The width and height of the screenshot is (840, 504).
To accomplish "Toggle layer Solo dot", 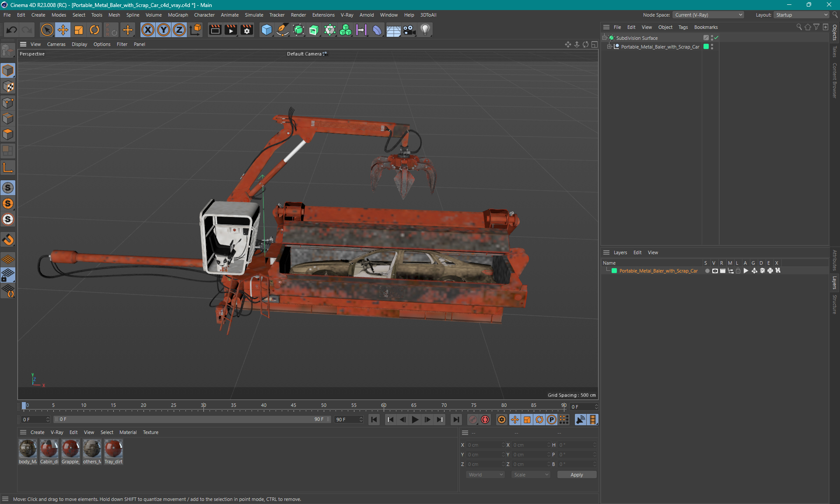I will (x=707, y=271).
